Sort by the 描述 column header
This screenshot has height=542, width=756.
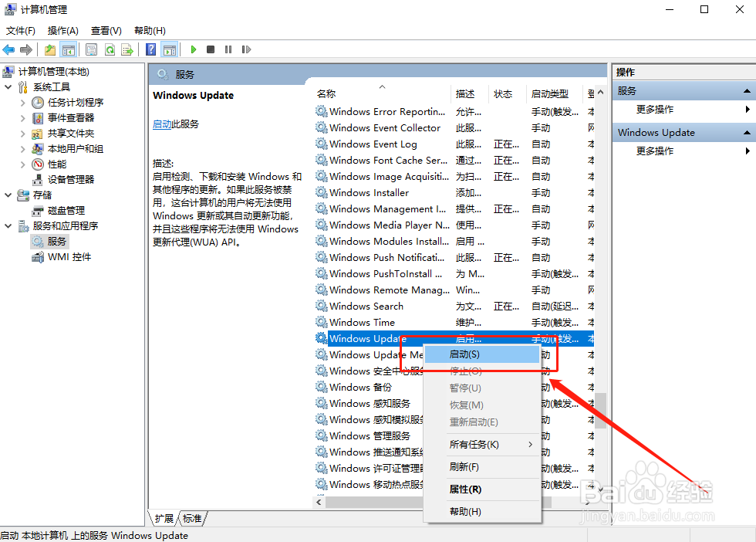[470, 93]
